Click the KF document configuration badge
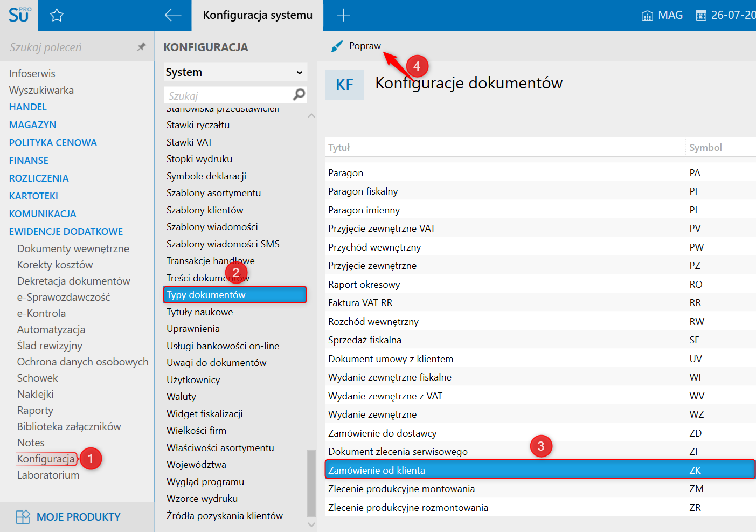Screen dimensions: 756x532 (344, 85)
